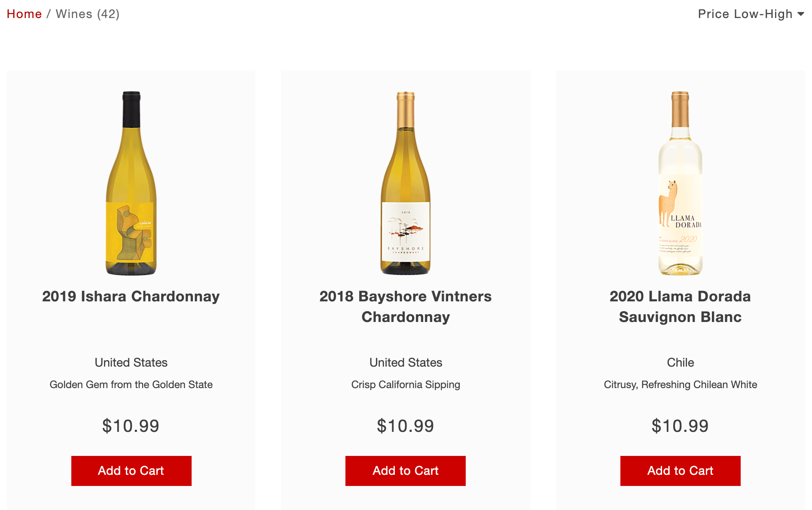
Task: Expand the sorting options chevron
Action: click(802, 14)
